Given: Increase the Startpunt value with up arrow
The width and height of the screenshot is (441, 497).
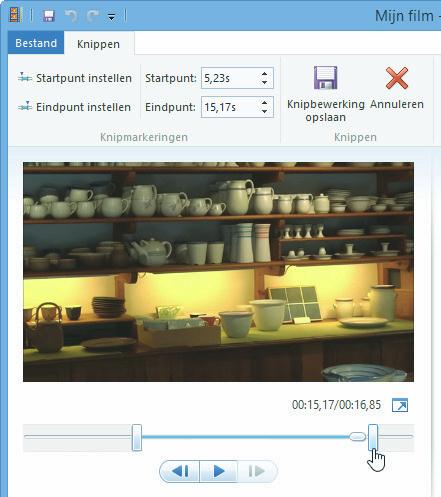Looking at the screenshot, I should point(264,74).
